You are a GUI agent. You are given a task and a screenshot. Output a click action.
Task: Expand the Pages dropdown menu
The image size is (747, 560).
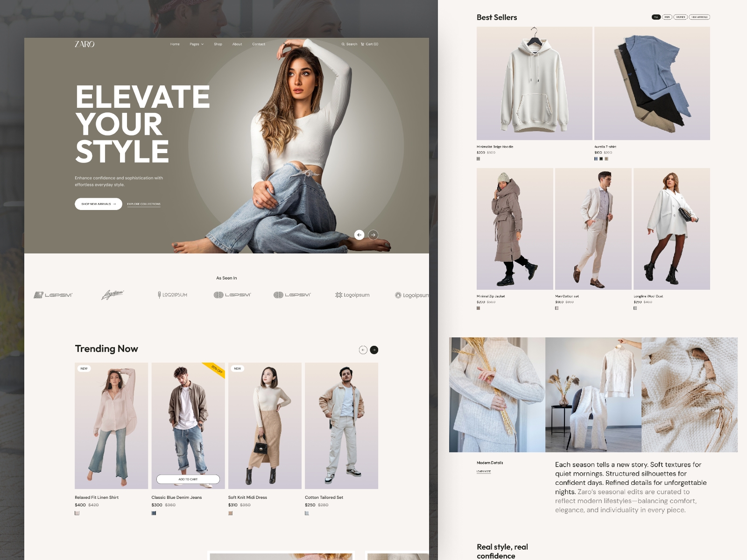pyautogui.click(x=197, y=44)
